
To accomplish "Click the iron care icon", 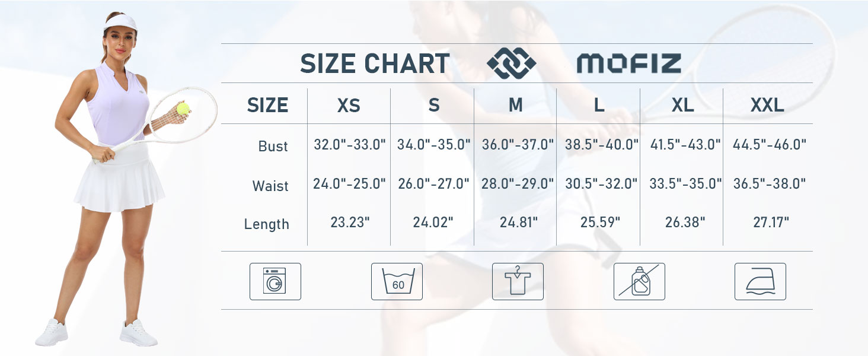I will pos(760,281).
